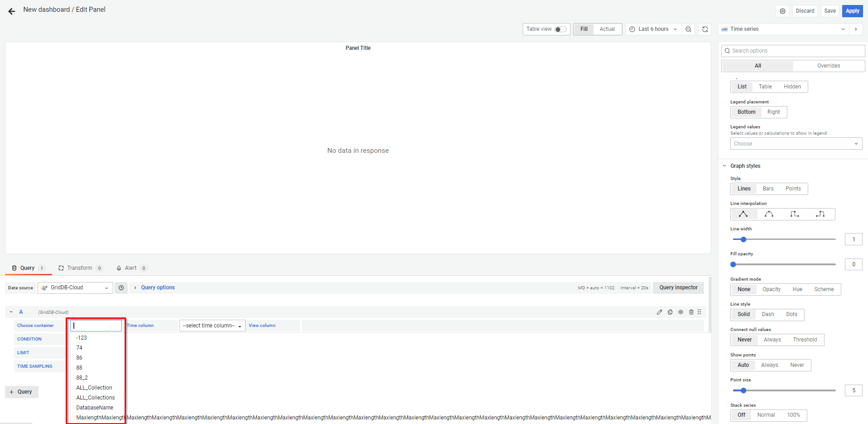Open dashboard settings gear icon
Viewport: 868px width, 424px height.
coord(782,11)
